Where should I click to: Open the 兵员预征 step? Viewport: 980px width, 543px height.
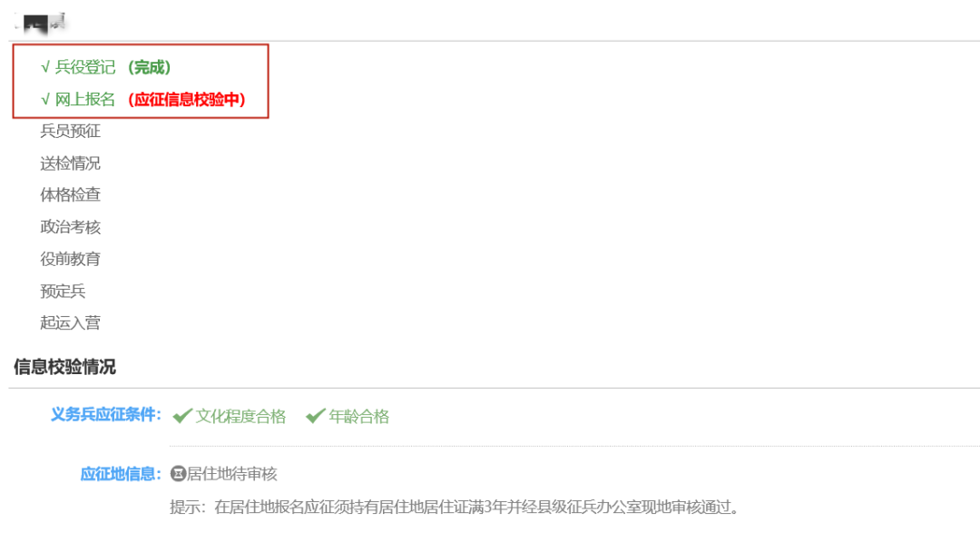tap(70, 131)
